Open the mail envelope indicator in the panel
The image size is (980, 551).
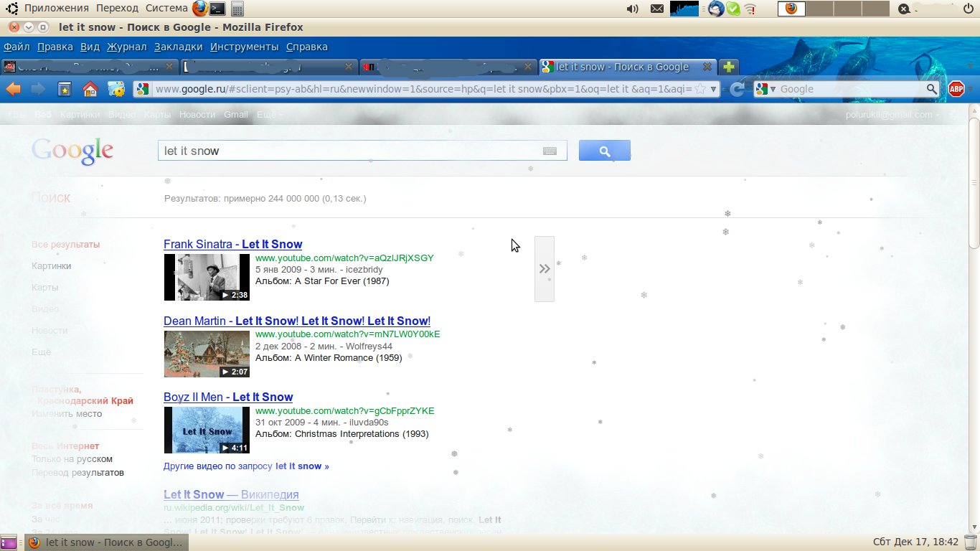point(657,9)
